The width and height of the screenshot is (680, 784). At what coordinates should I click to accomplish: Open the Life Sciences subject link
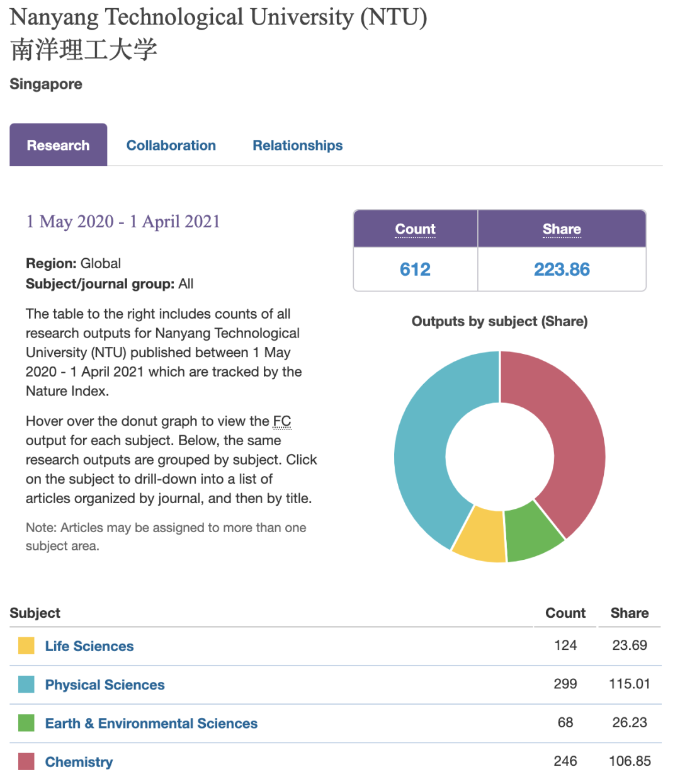(89, 646)
